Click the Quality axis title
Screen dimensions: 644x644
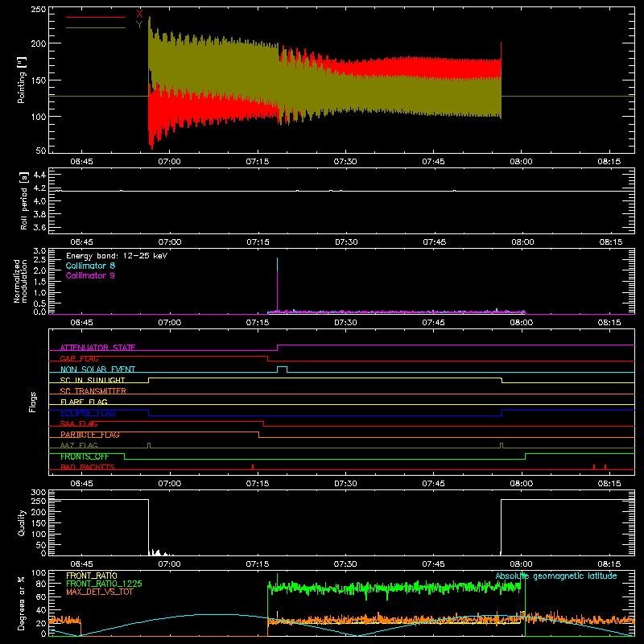coord(22,522)
